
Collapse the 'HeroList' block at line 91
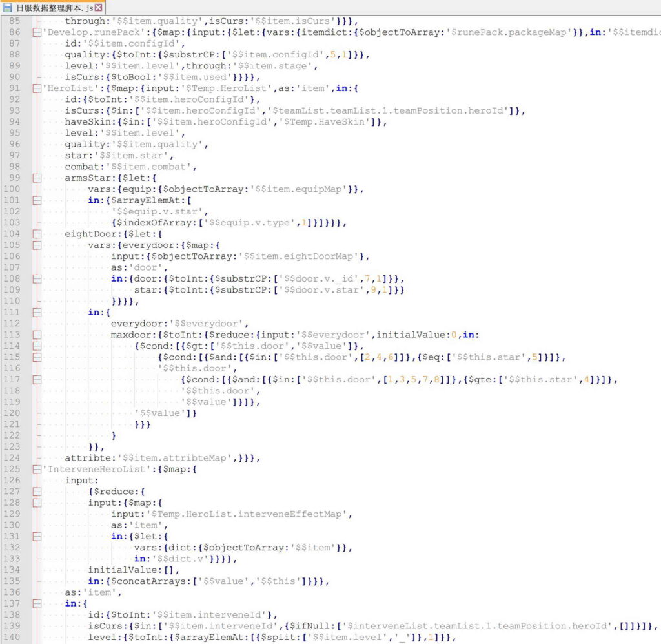pyautogui.click(x=36, y=88)
